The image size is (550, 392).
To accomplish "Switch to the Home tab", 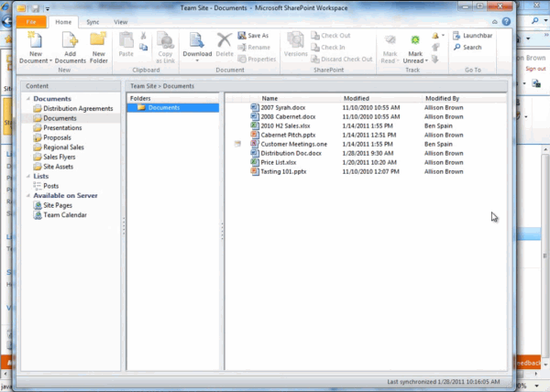I will pos(63,22).
